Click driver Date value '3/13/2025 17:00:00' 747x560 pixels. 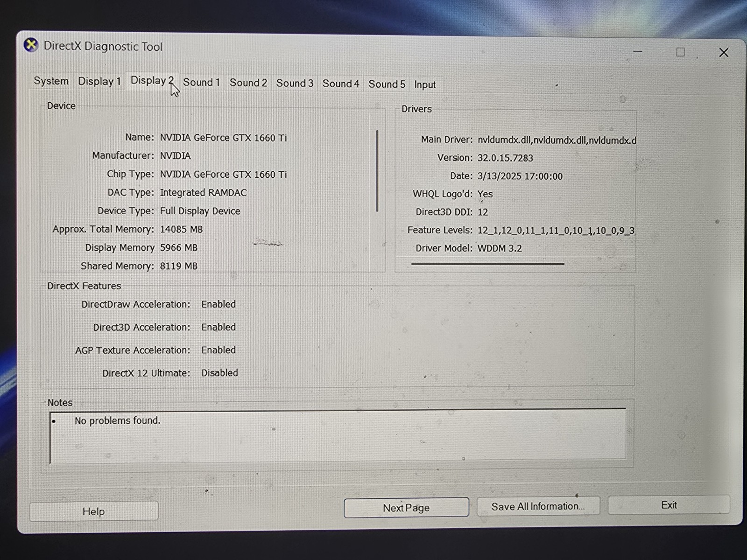(x=520, y=176)
